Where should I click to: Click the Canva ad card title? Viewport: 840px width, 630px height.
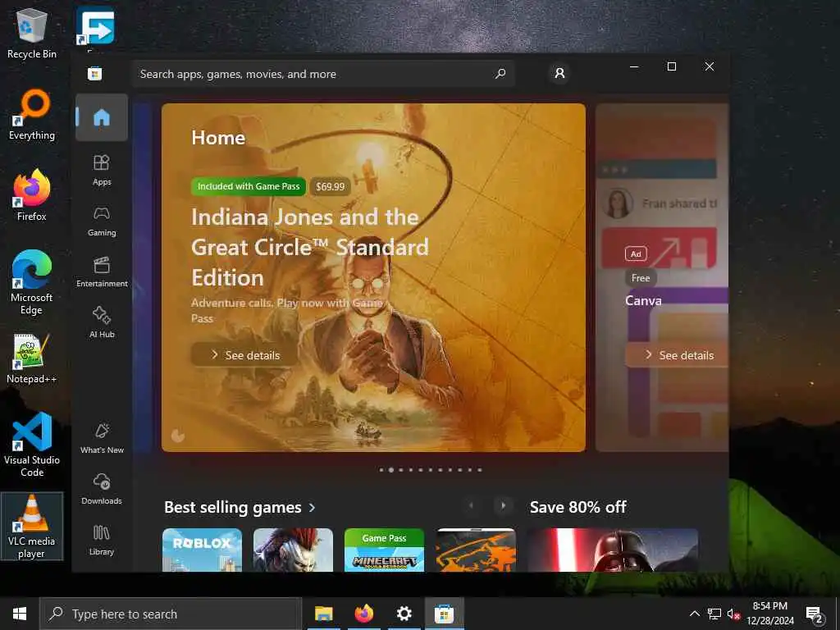coord(643,300)
